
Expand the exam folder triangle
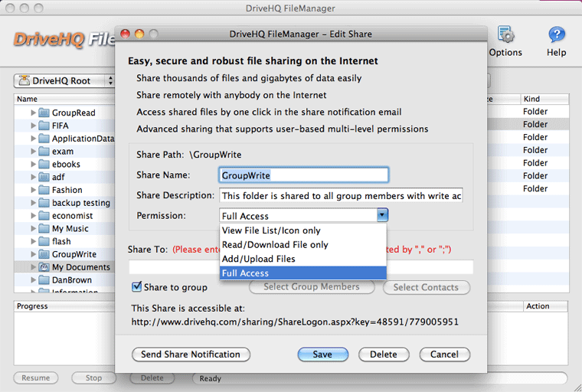pos(33,151)
